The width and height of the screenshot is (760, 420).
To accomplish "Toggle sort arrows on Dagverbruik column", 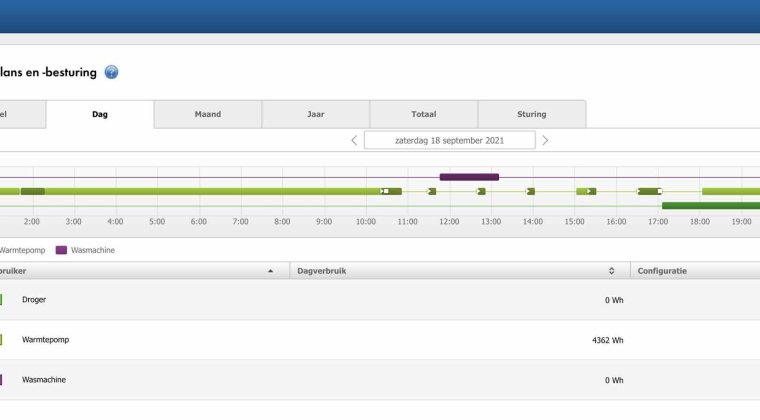I will 611,271.
